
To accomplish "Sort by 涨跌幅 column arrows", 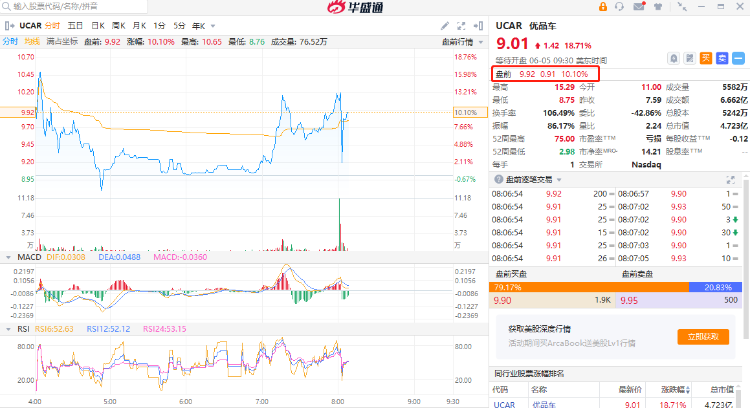I will pyautogui.click(x=688, y=390).
